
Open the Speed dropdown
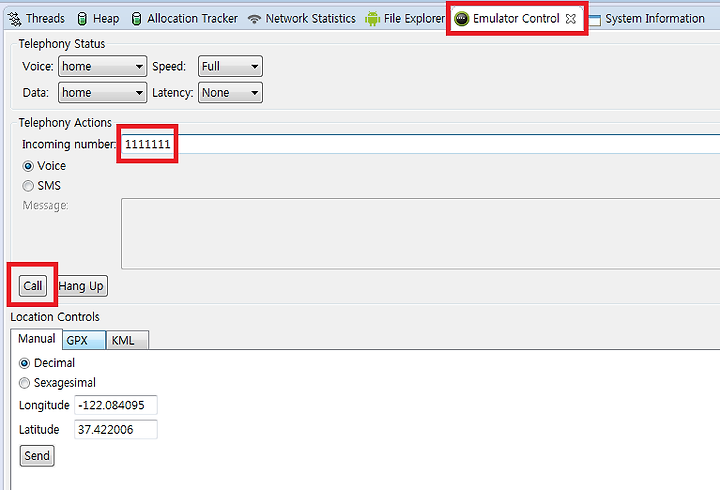coord(230,66)
